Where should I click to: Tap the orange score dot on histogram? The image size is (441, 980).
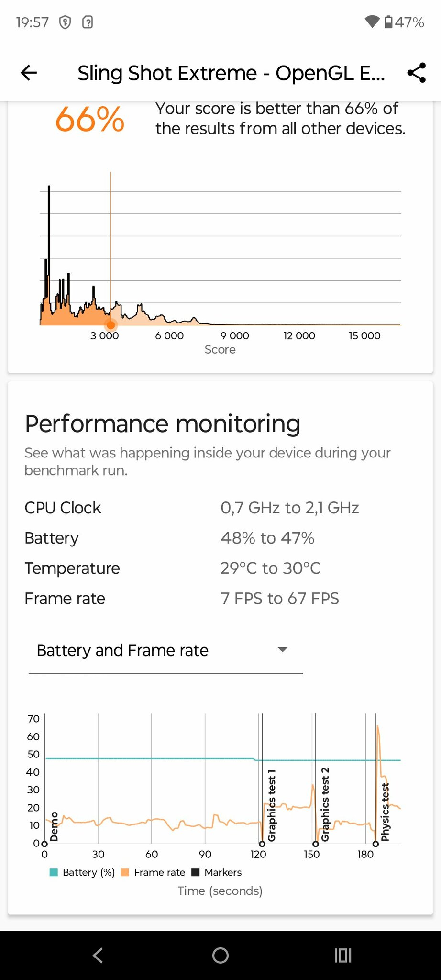tap(110, 325)
